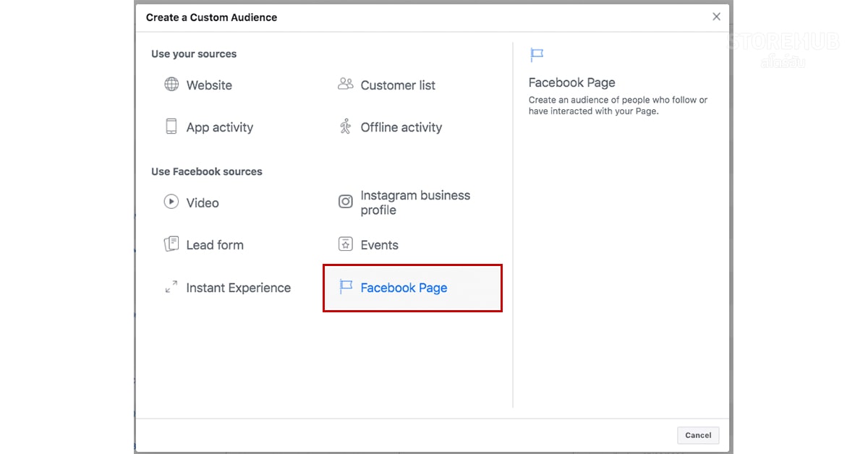
Task: Click the Video play circle icon
Action: [171, 202]
